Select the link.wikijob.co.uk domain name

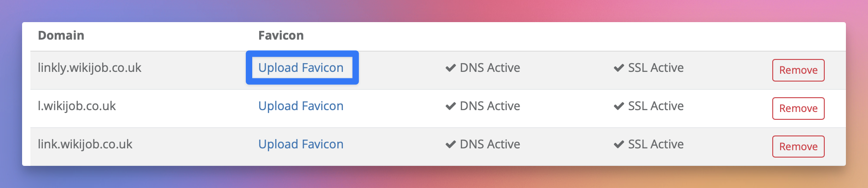point(85,144)
